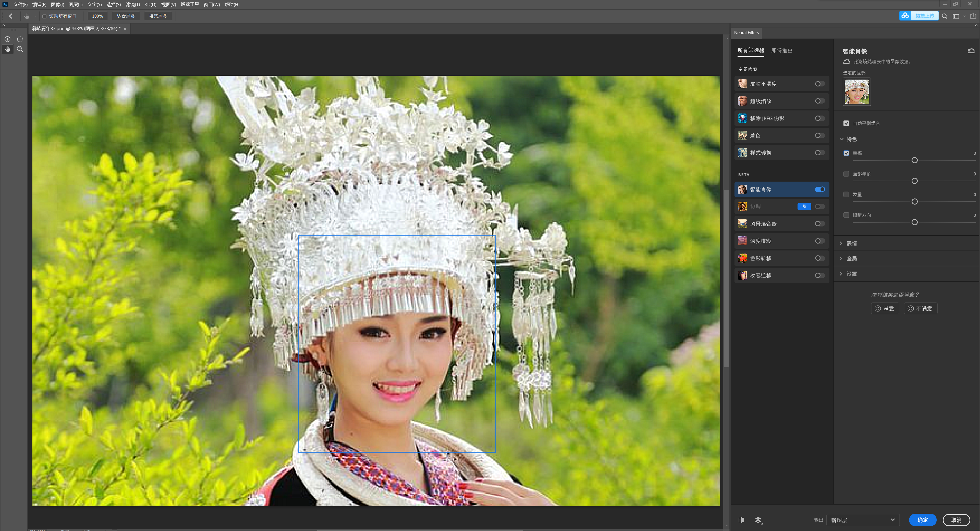Click the cloud upload icon

[905, 16]
